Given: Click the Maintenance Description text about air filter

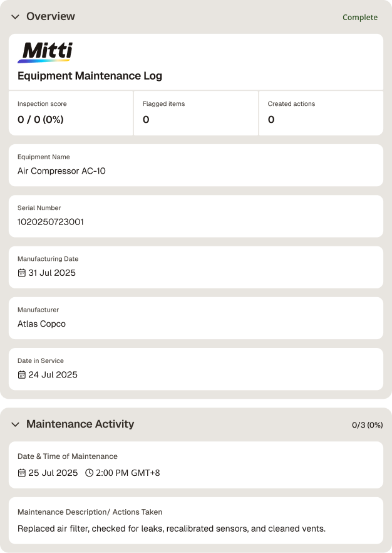Looking at the screenshot, I should (172, 529).
